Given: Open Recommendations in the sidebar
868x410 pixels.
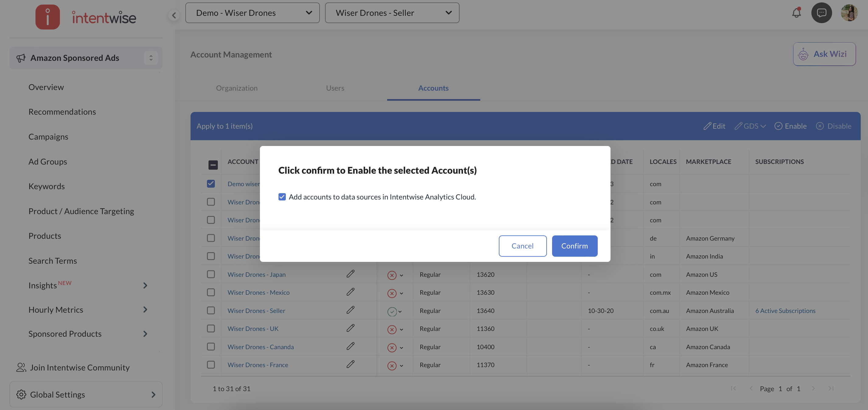Looking at the screenshot, I should pyautogui.click(x=62, y=112).
